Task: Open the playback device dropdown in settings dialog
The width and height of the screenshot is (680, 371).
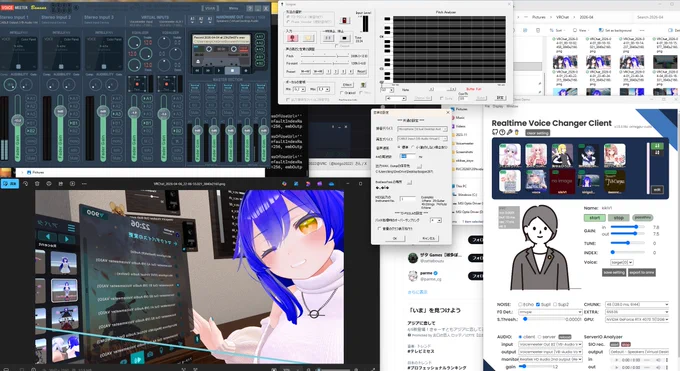Action: pos(422,139)
